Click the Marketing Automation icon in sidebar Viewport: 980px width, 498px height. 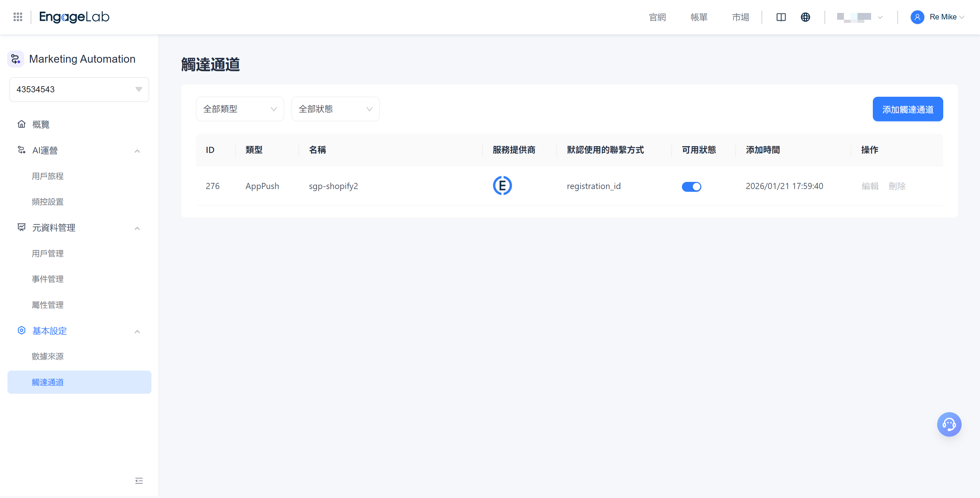pyautogui.click(x=16, y=59)
